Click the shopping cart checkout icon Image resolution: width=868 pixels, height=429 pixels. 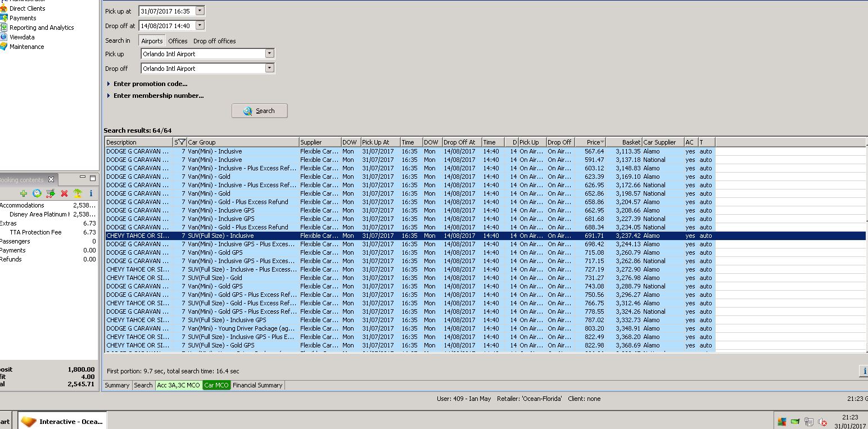click(x=51, y=193)
